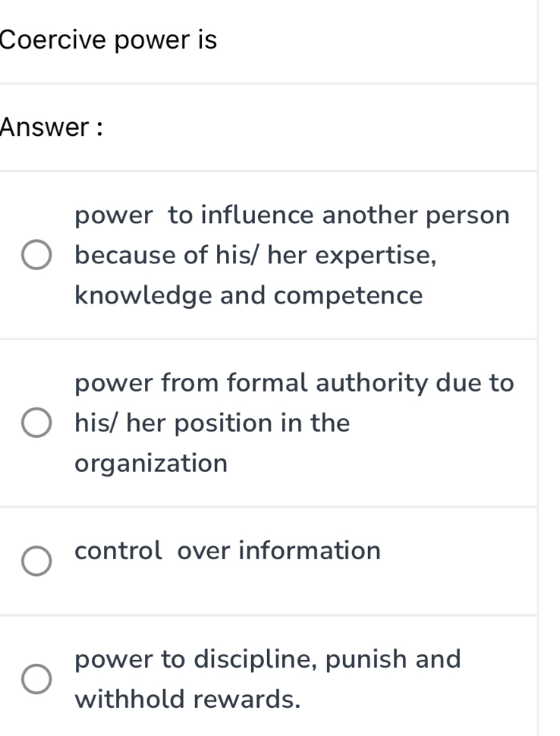Click the word 'expertise,' in first option

(376, 256)
